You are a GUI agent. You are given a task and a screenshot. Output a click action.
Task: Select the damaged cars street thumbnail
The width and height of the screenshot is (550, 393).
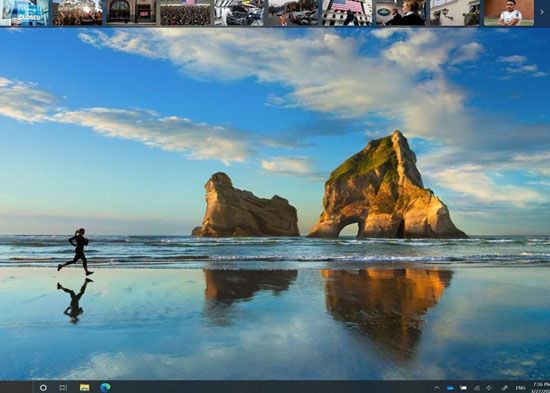[x=293, y=13]
